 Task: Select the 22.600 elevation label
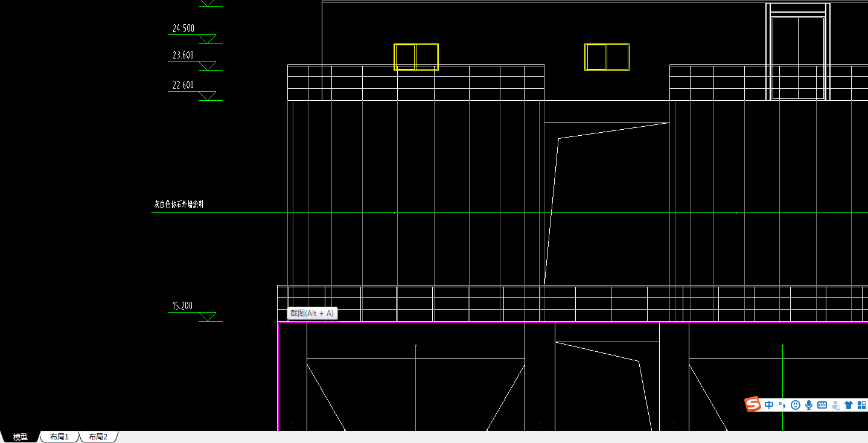point(183,85)
